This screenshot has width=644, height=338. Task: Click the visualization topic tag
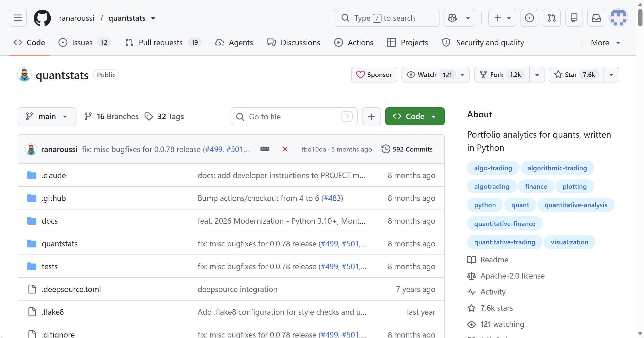click(569, 242)
